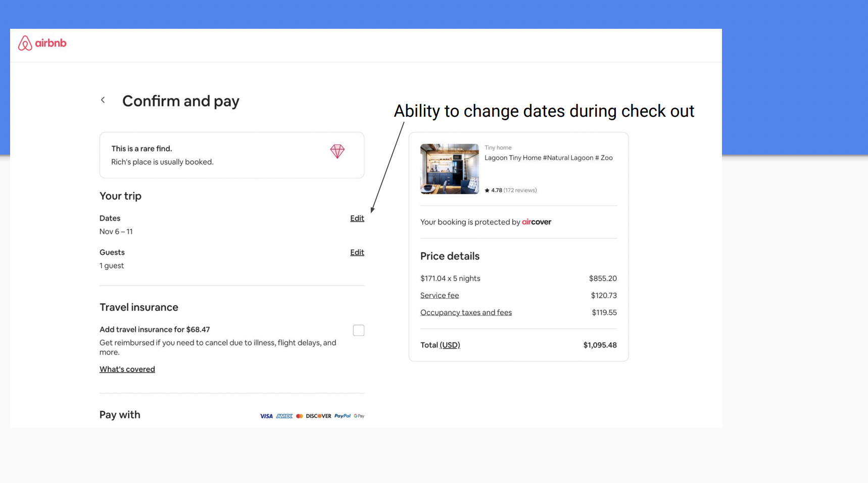The height and width of the screenshot is (483, 868).
Task: Click the Mastercard icon
Action: 300,416
